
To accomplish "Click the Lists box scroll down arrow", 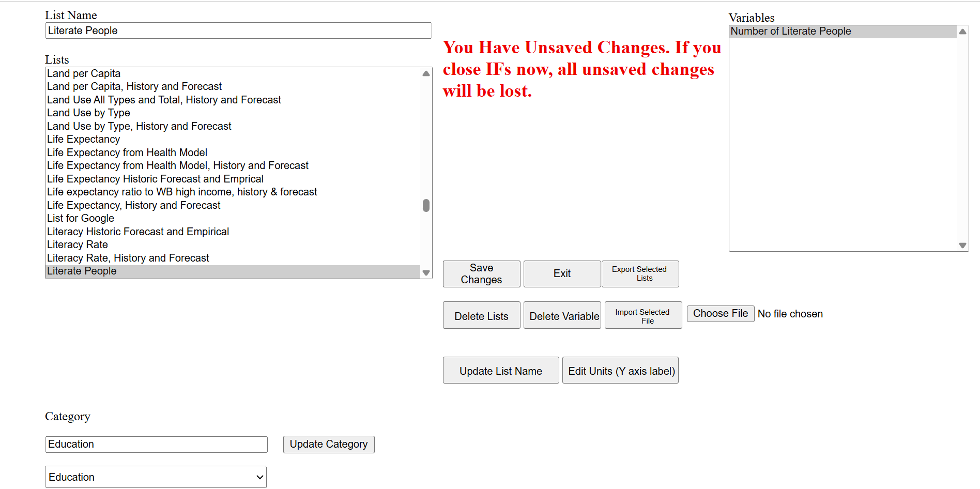I will (426, 273).
